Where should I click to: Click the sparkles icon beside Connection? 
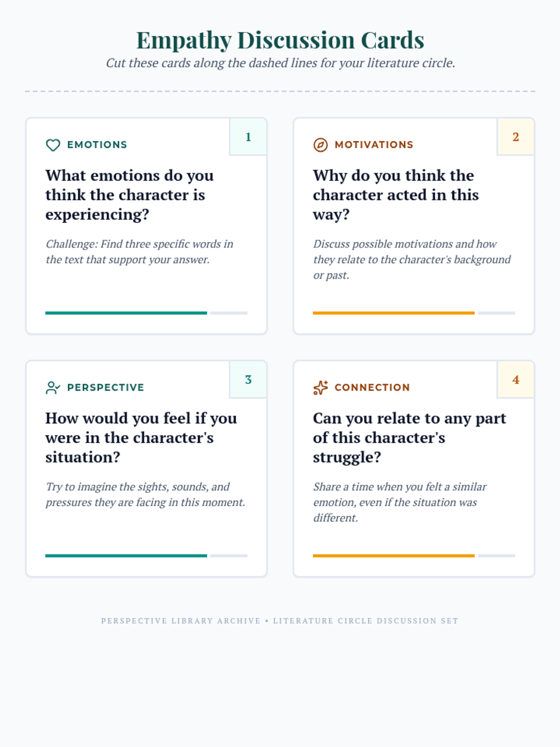321,388
